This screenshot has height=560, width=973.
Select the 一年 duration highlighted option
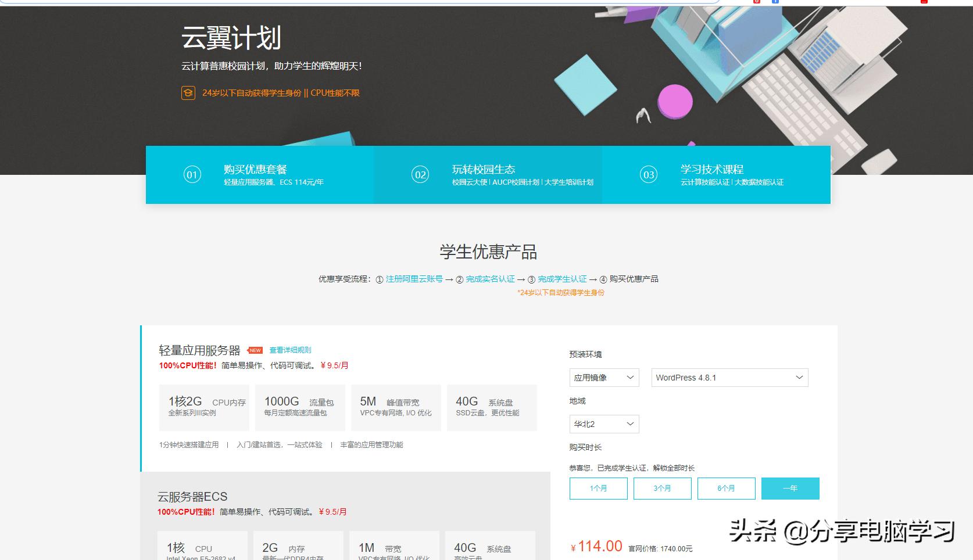790,488
